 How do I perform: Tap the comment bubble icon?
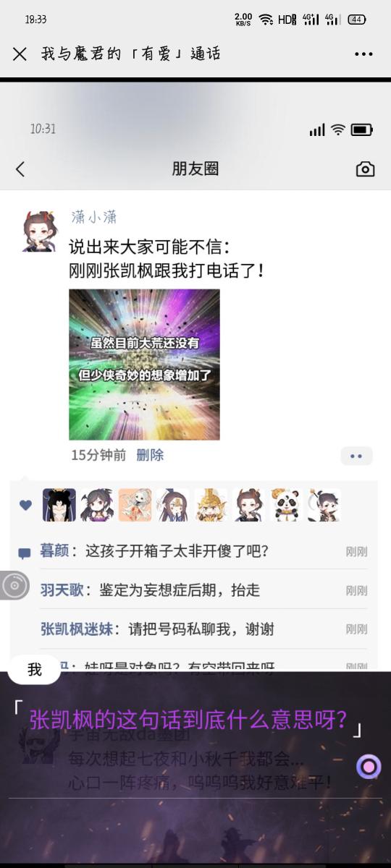25,553
